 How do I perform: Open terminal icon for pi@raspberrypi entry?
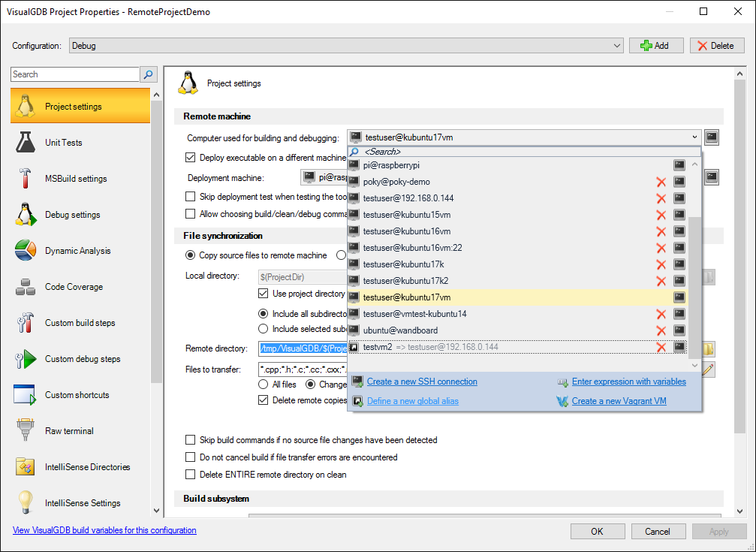679,165
